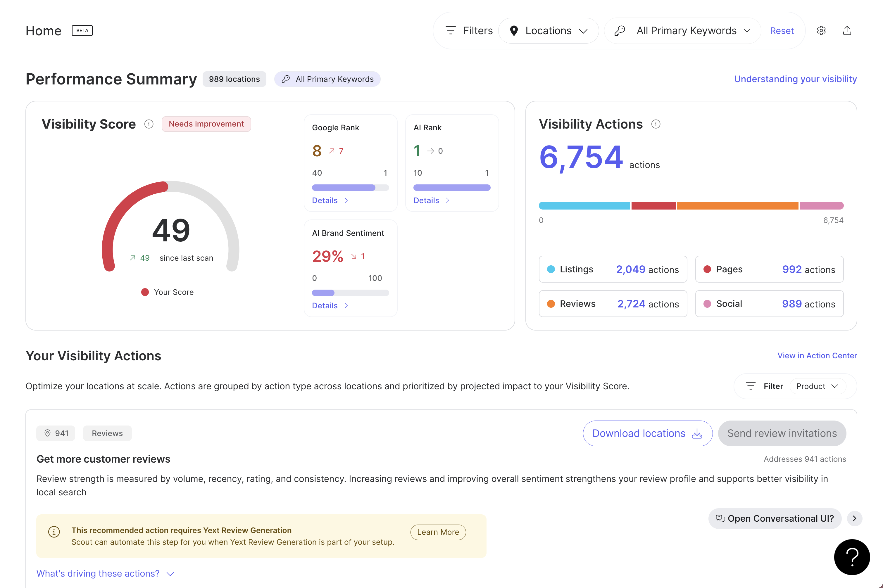Viewport: 883px width, 588px height.
Task: Open the Locations dropdown
Action: (549, 31)
